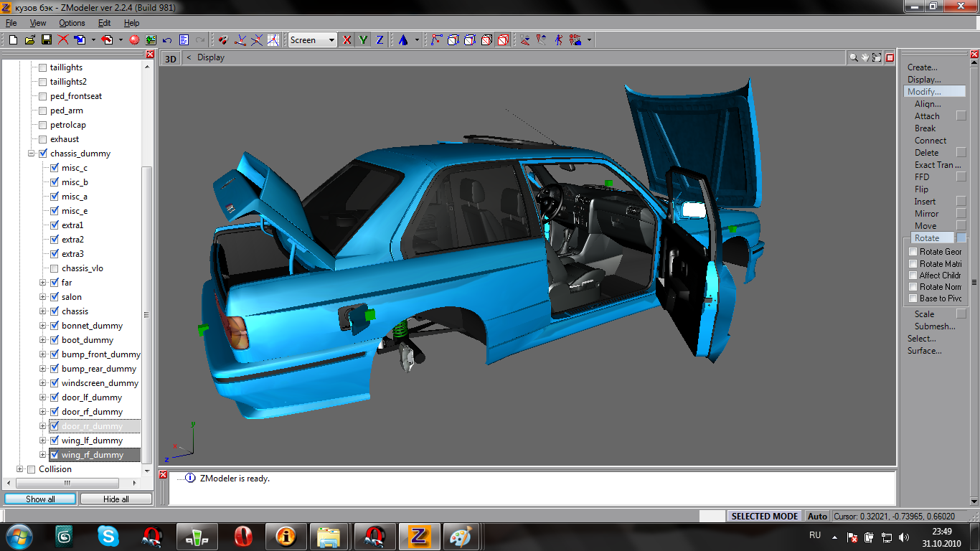980x551 pixels.
Task: Select the zoom magnifier viewport tool
Action: pyautogui.click(x=854, y=57)
